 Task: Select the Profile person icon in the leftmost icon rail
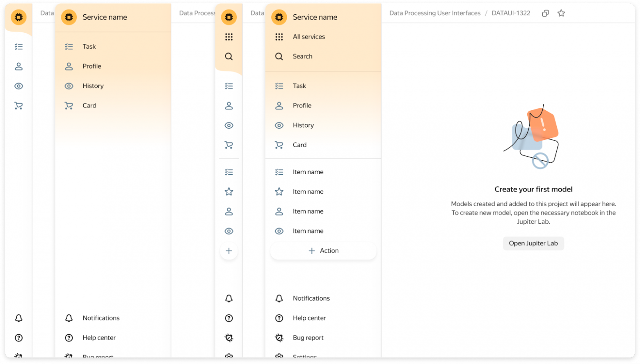(18, 66)
